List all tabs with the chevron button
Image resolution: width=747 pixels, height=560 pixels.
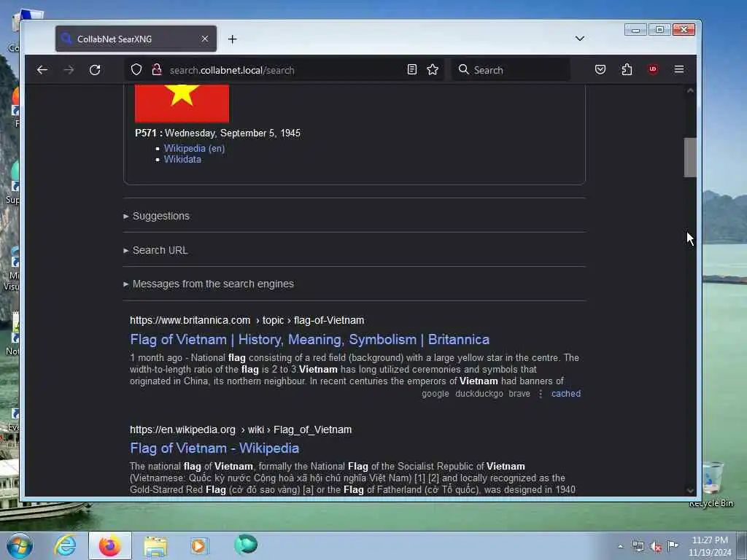(580, 39)
